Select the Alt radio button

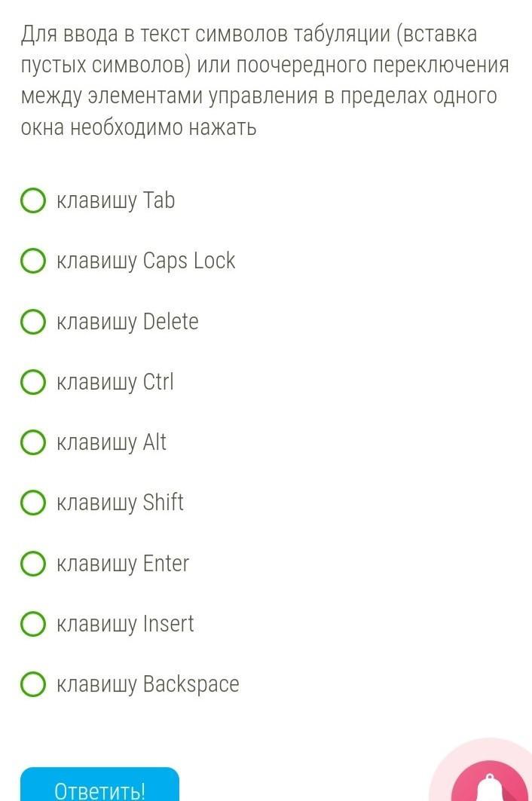tap(32, 442)
